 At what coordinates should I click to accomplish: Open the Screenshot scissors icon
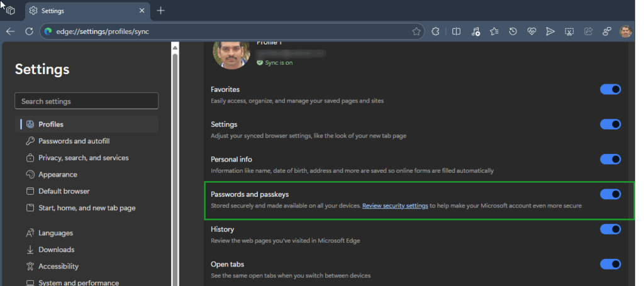[569, 31]
